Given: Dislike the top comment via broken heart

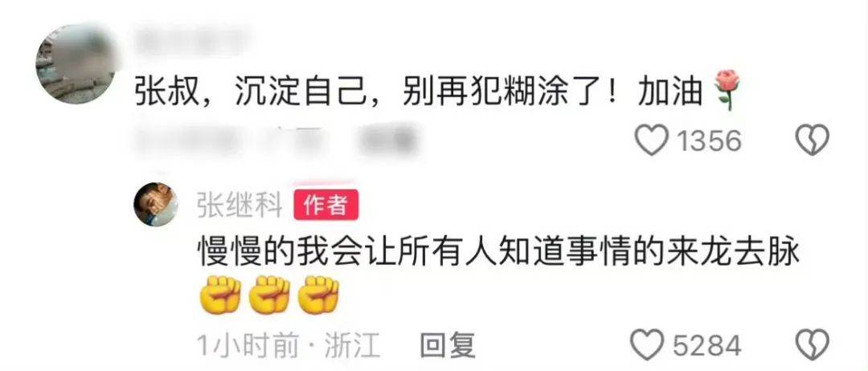Looking at the screenshot, I should pyautogui.click(x=812, y=140).
